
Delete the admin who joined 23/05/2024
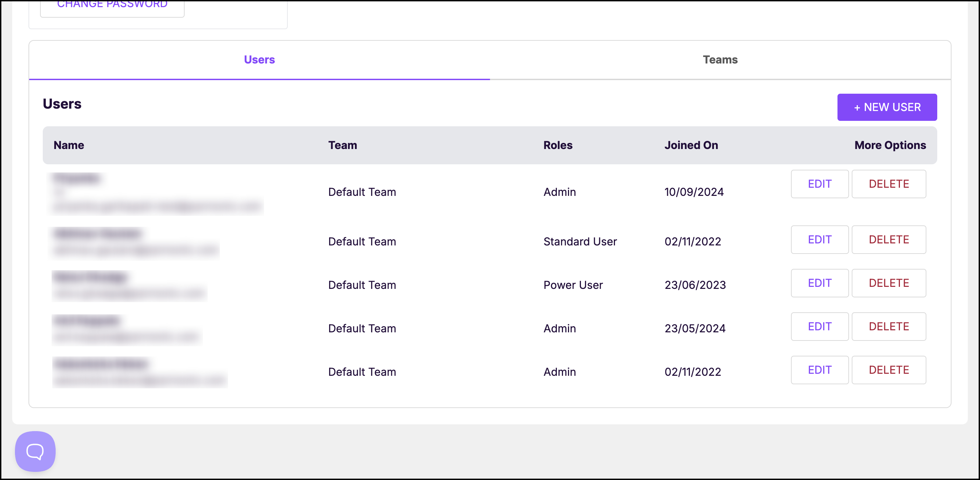pyautogui.click(x=888, y=326)
